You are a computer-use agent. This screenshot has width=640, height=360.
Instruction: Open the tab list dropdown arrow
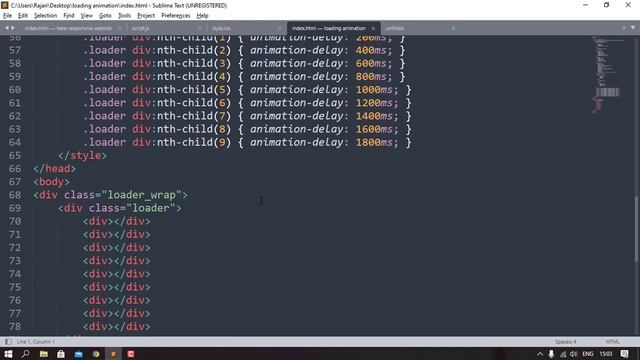tap(633, 28)
